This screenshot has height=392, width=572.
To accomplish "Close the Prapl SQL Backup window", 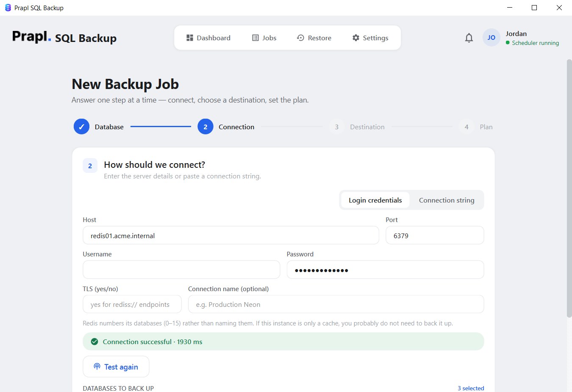I will [x=559, y=8].
